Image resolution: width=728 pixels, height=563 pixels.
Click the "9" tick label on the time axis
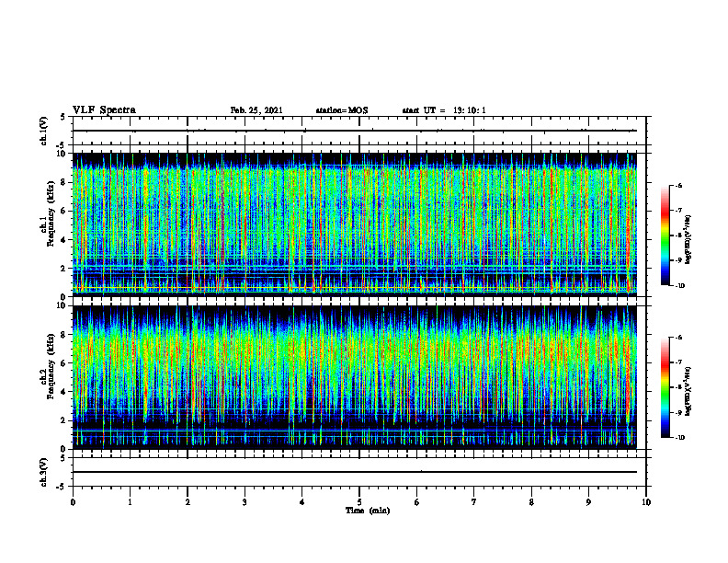coord(588,502)
